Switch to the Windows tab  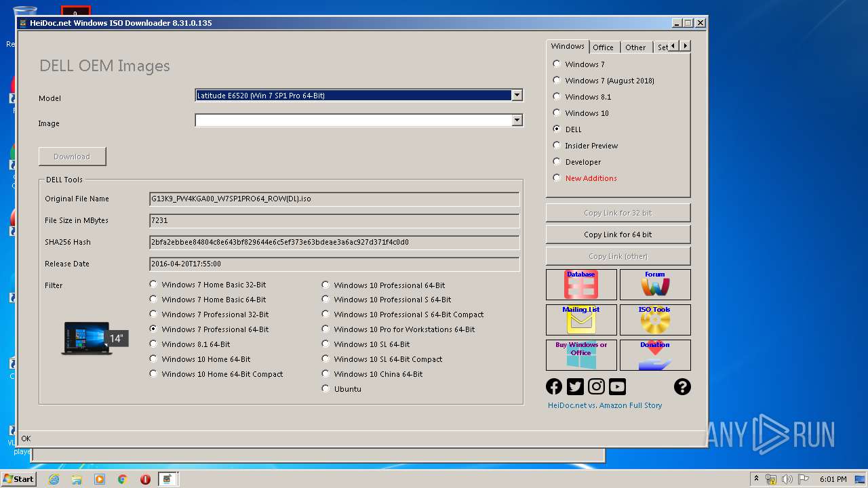click(568, 46)
